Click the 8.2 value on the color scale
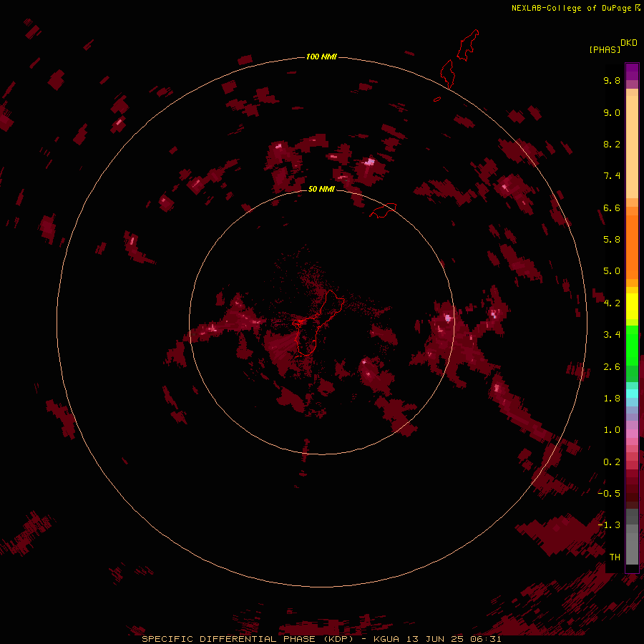 coord(612,144)
